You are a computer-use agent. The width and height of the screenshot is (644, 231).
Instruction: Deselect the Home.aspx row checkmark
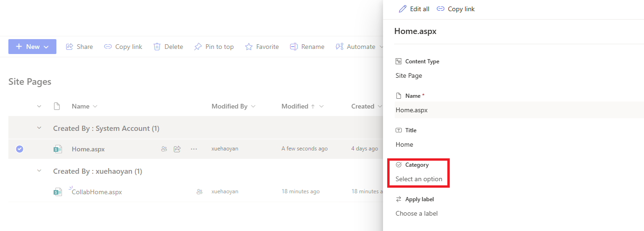pyautogui.click(x=20, y=149)
